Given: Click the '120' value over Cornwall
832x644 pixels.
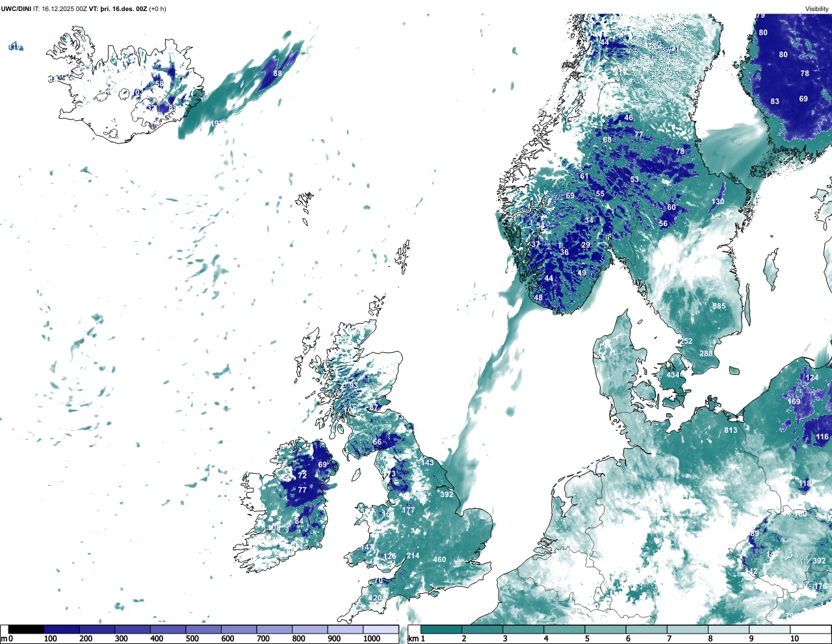Looking at the screenshot, I should point(376,598).
